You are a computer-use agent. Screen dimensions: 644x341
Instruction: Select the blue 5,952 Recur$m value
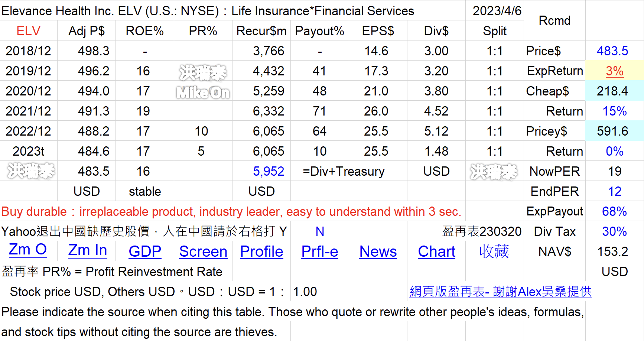coord(269,171)
